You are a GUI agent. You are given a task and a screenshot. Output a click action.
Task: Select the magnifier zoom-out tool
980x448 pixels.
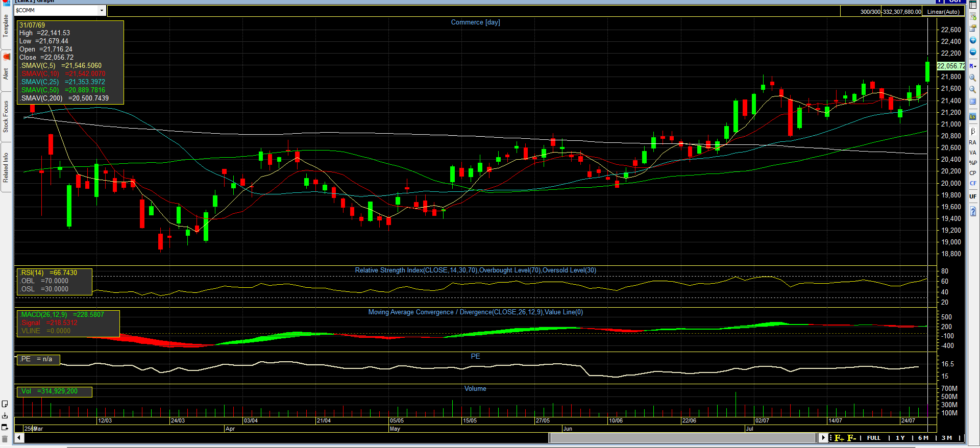coord(973,90)
